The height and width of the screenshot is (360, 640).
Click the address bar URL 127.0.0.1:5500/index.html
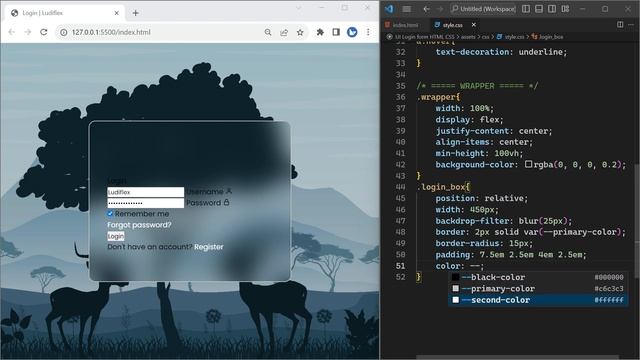tap(111, 32)
